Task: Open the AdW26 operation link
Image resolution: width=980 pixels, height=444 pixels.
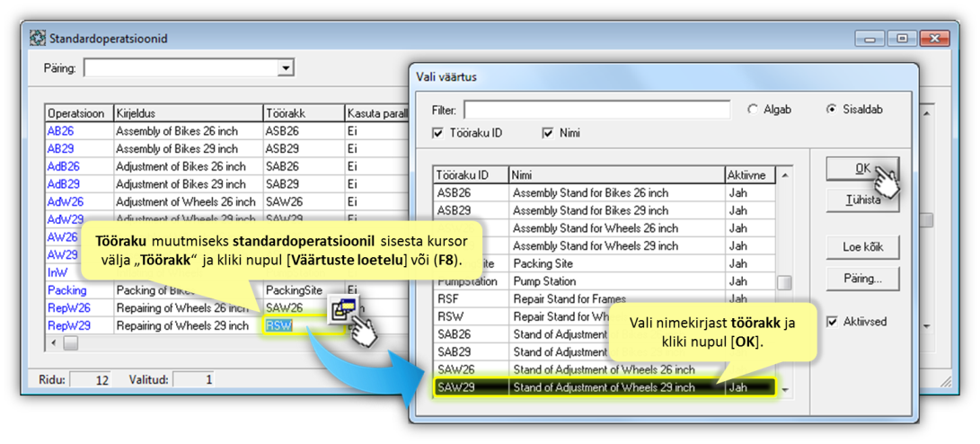Action: (x=65, y=202)
